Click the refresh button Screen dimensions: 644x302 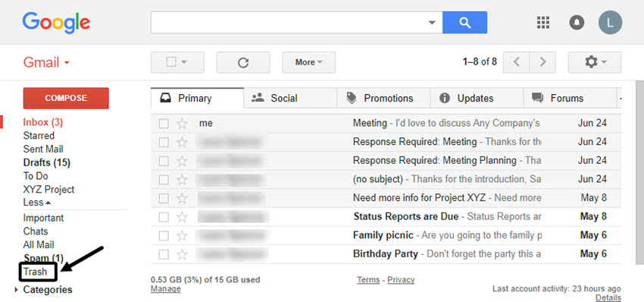click(243, 62)
